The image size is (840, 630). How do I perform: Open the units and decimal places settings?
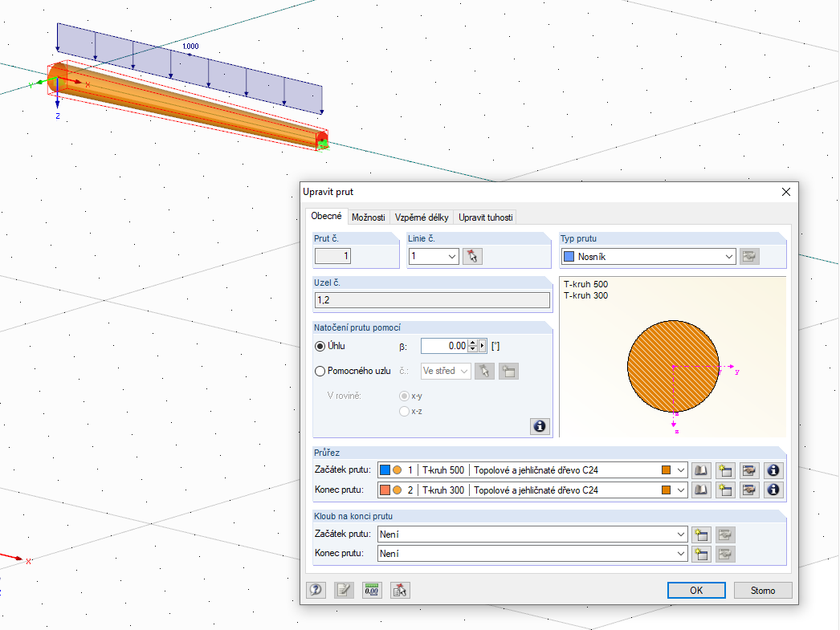click(x=371, y=590)
